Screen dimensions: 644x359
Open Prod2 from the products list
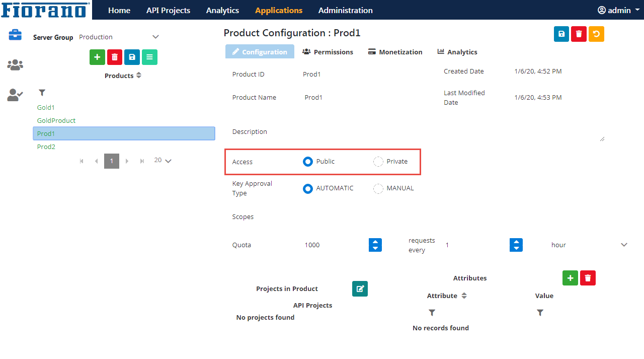(46, 147)
